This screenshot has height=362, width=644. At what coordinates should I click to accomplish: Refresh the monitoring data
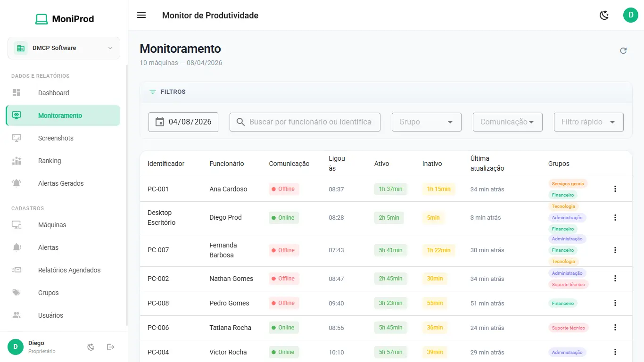pos(623,50)
